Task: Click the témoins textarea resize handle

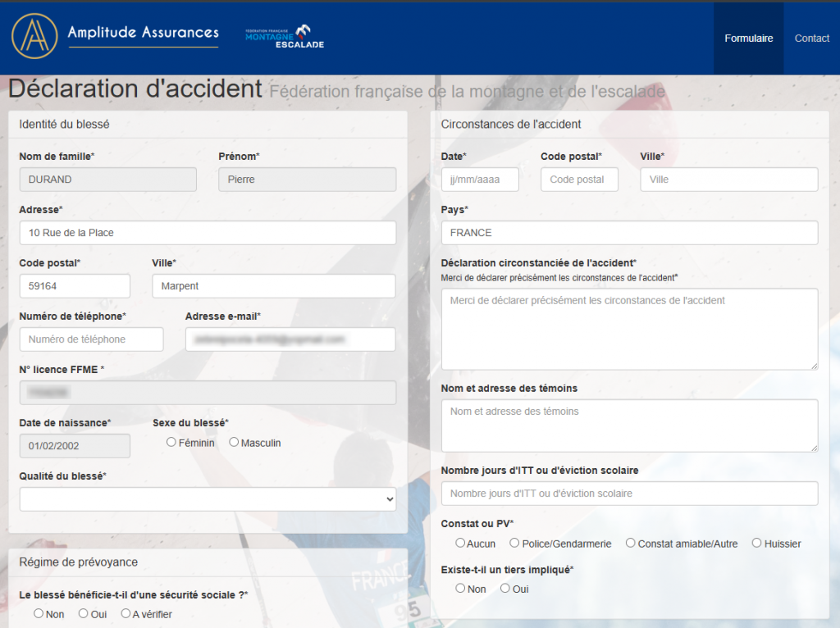Action: coord(814,448)
